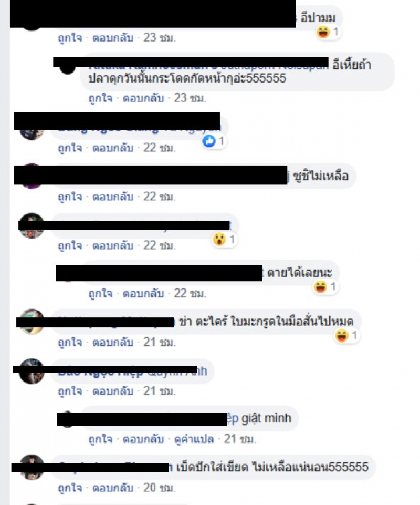
Task: Like the ปลาดุก comment with ถูกใจ
Action: (x=101, y=98)
